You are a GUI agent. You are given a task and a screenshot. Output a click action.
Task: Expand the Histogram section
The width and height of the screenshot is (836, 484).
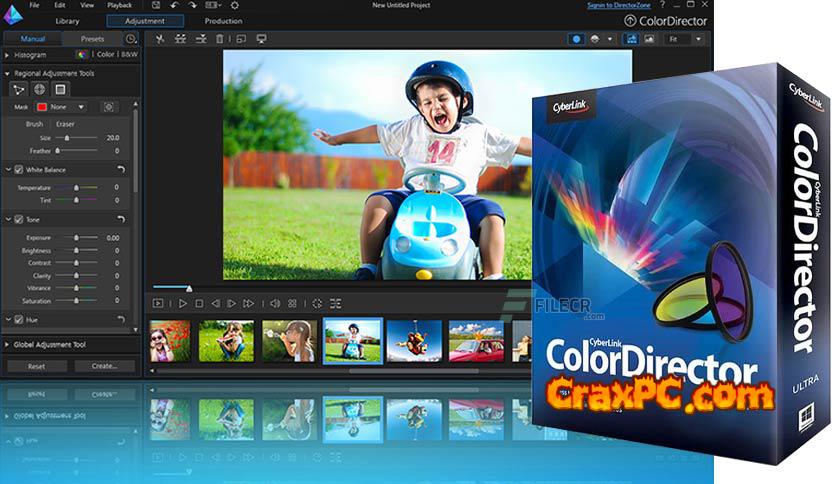click(7, 55)
